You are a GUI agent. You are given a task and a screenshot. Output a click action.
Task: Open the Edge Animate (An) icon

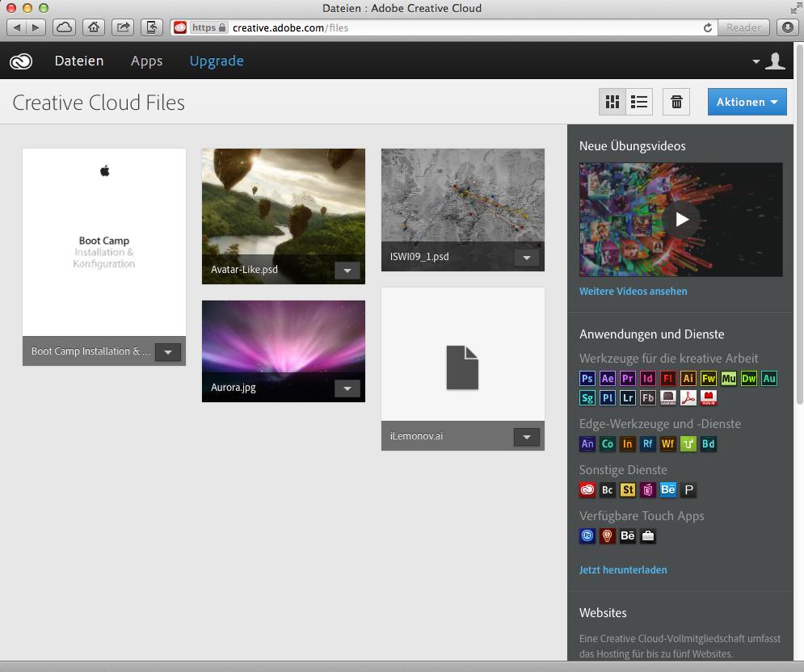[587, 444]
